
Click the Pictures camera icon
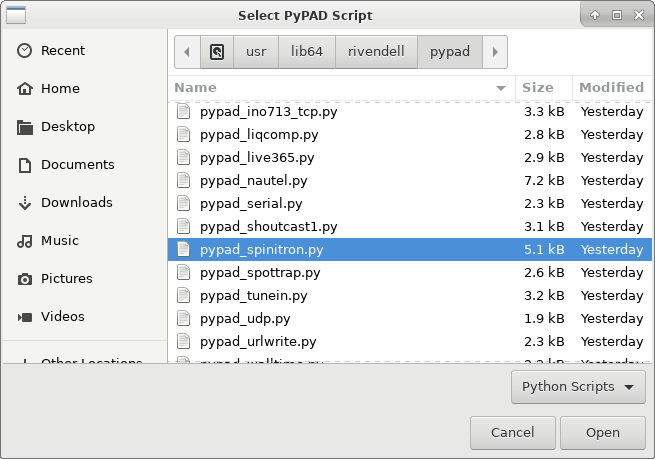coord(24,279)
